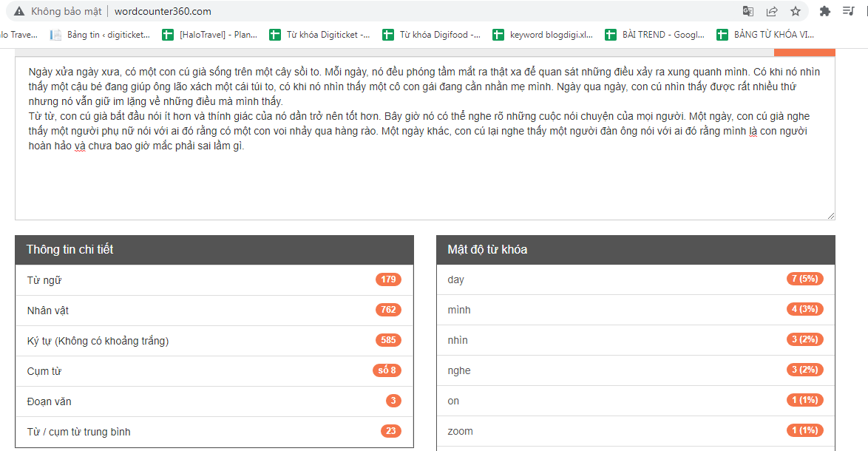
Task: Click the Từ ngữ row label
Action: pos(44,280)
